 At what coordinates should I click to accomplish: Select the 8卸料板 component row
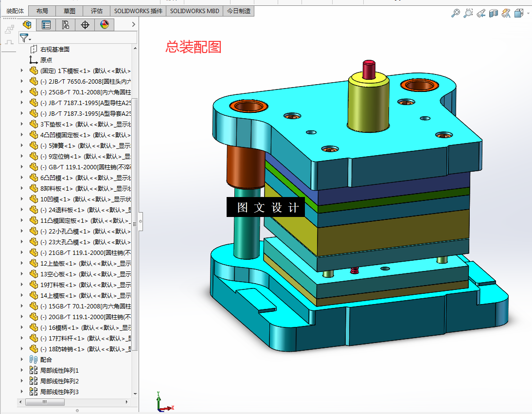(80, 188)
